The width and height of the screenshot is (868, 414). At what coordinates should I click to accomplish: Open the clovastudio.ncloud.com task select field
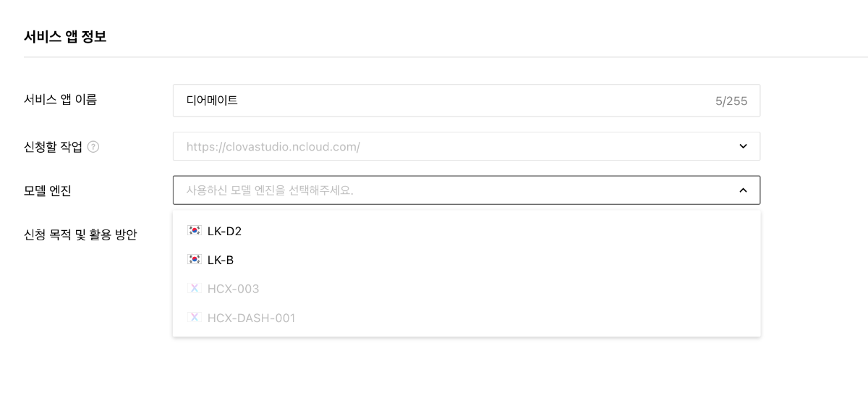[467, 146]
